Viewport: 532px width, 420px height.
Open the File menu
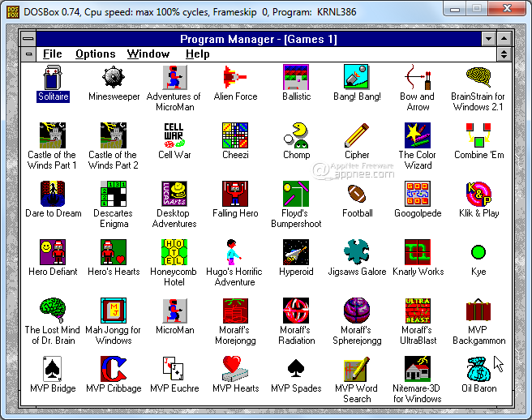(x=53, y=54)
